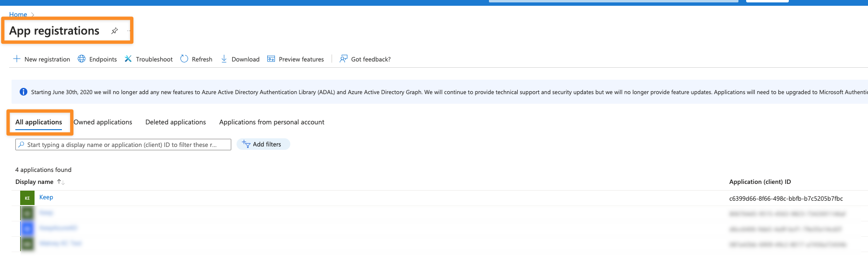
Task: Open the Endpoints globe icon
Action: click(x=82, y=59)
